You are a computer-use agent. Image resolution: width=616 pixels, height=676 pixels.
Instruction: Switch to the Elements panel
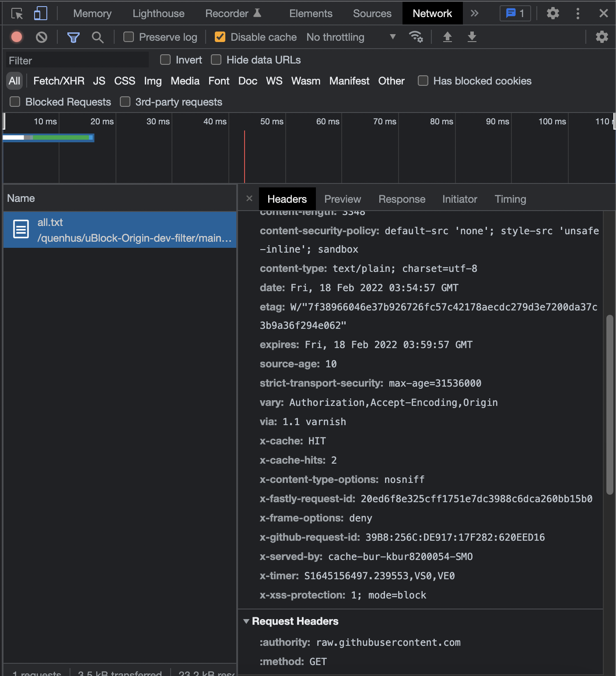click(311, 14)
